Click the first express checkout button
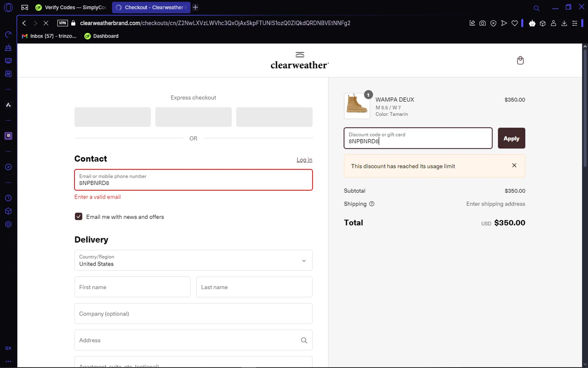This screenshot has width=588, height=368. click(113, 117)
